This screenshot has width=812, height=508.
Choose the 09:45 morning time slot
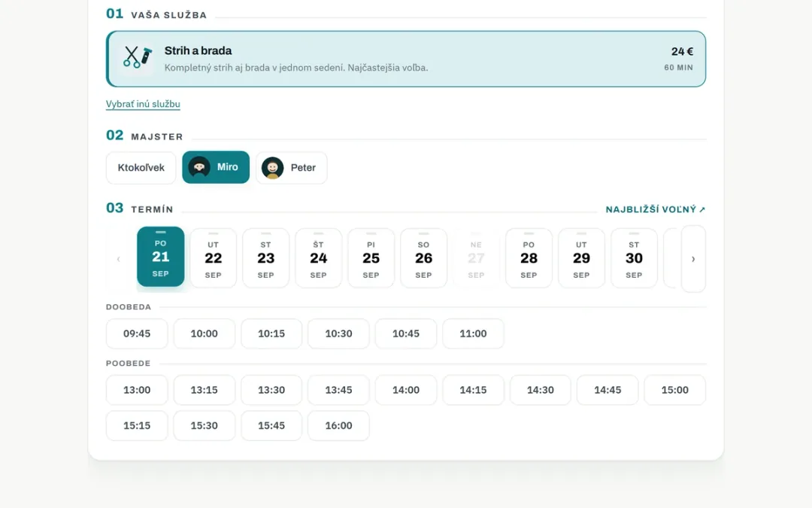click(x=137, y=333)
